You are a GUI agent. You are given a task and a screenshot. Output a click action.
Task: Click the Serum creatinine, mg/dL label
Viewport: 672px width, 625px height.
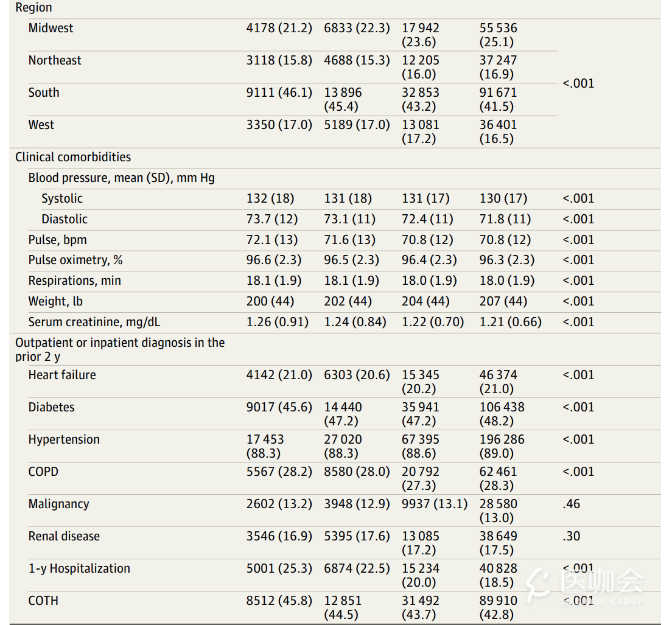tap(94, 322)
